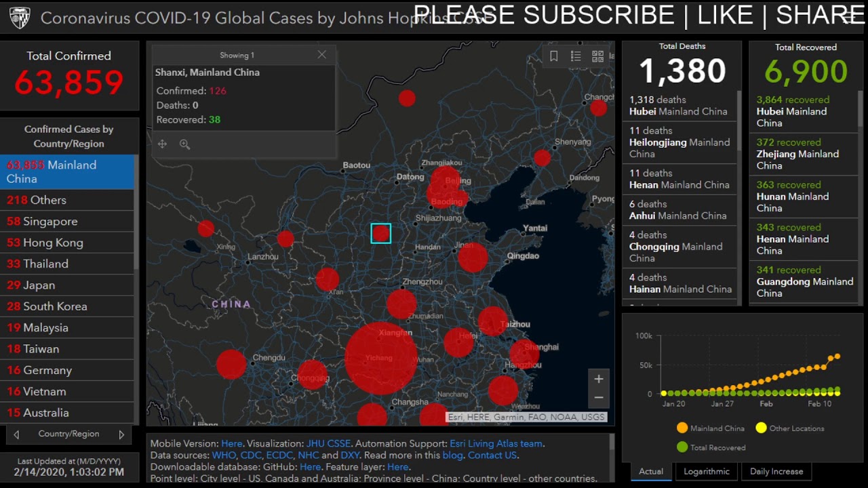Open the map legend list icon
868x488 pixels.
[x=576, y=57]
